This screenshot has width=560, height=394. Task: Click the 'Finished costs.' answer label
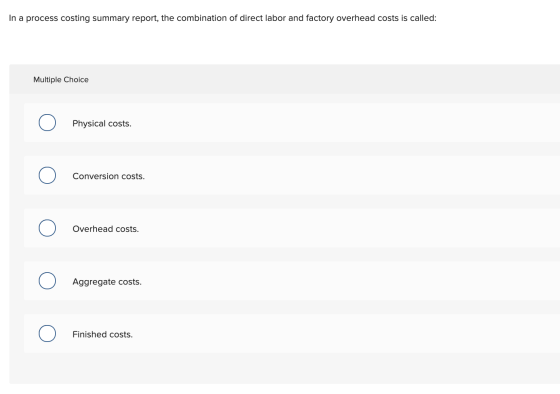pyautogui.click(x=102, y=334)
